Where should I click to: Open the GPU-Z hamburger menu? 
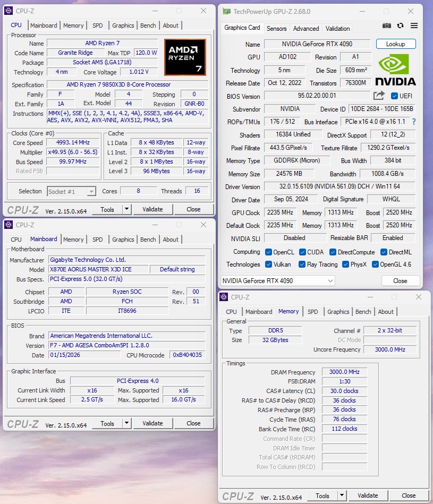click(x=414, y=26)
